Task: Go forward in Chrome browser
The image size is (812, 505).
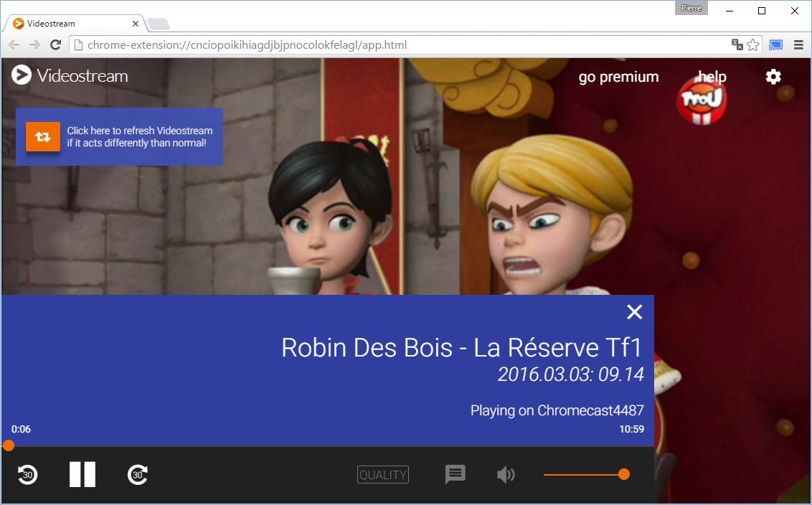Action: tap(34, 45)
